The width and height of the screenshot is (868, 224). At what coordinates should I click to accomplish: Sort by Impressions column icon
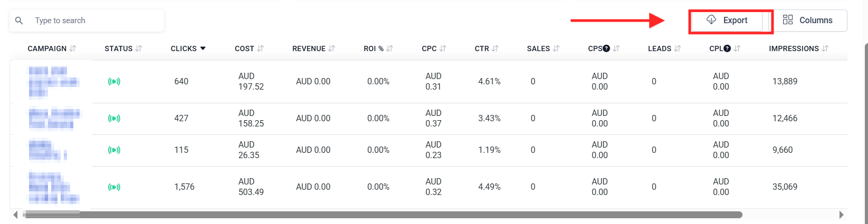pos(825,48)
